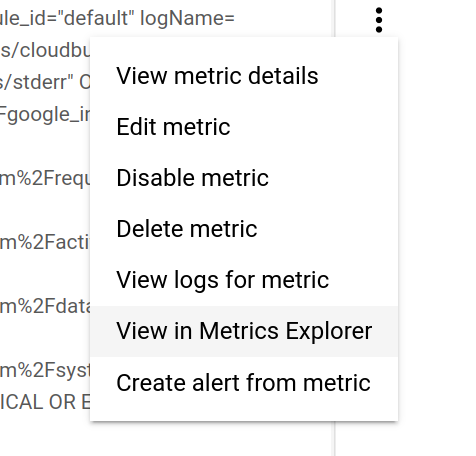
Task: Choose Edit metric from menu
Action: pos(244,127)
